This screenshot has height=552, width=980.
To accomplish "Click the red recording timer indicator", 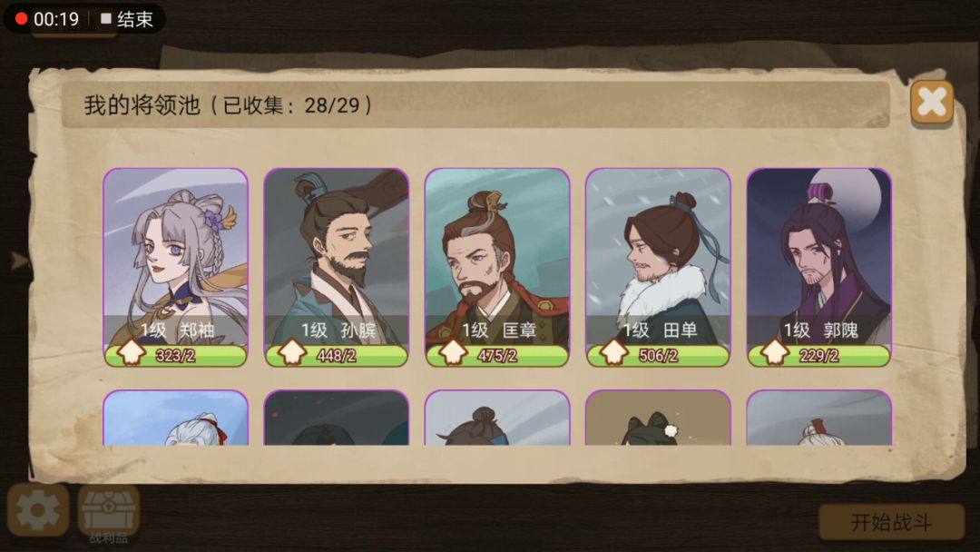I will [x=22, y=19].
